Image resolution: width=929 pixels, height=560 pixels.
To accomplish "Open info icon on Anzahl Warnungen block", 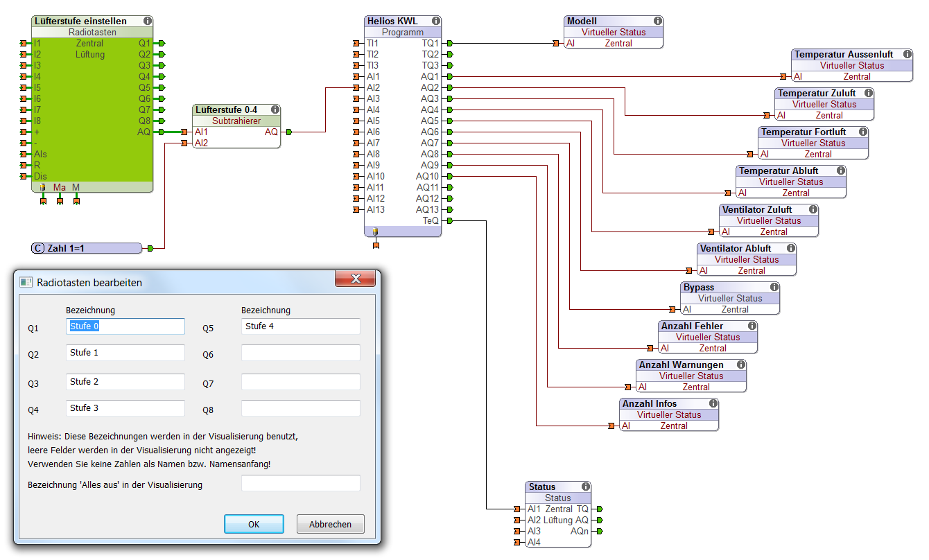I will 740,365.
